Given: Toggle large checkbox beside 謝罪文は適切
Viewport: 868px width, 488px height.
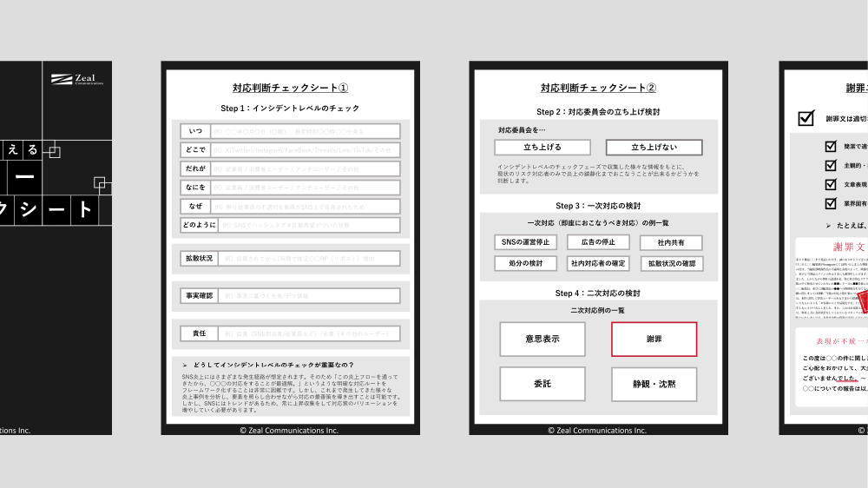Looking at the screenshot, I should pos(806,118).
